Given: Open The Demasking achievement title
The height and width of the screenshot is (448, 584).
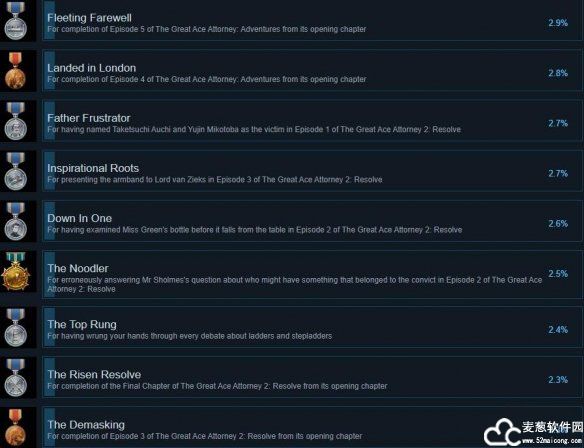Looking at the screenshot, I should (86, 425).
